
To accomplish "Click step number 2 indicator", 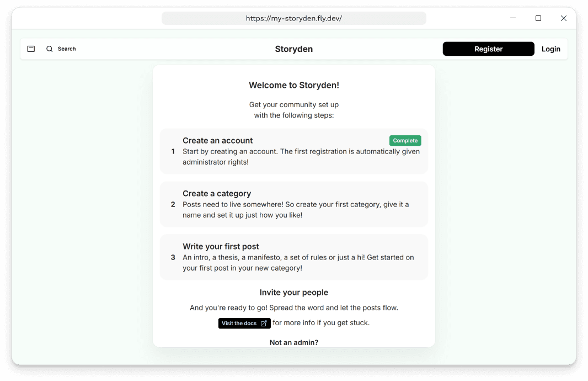I will point(173,204).
